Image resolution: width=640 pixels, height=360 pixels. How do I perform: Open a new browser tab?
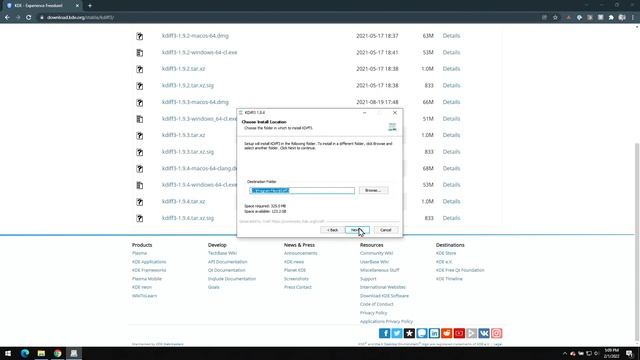[x=90, y=6]
